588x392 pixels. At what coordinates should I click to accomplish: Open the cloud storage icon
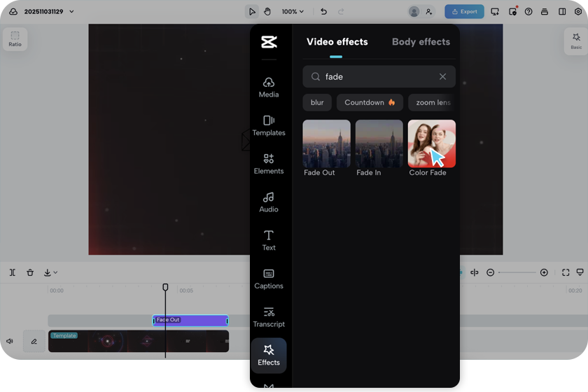pos(13,12)
